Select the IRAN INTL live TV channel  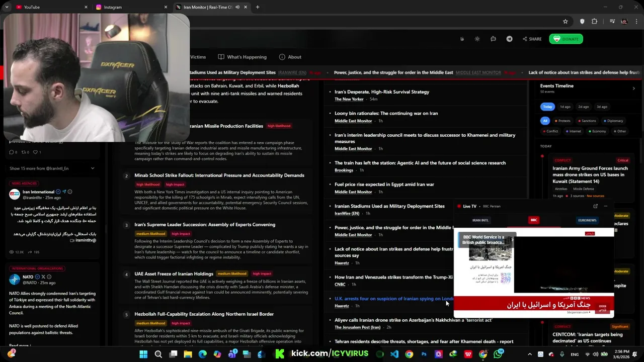[x=480, y=220]
